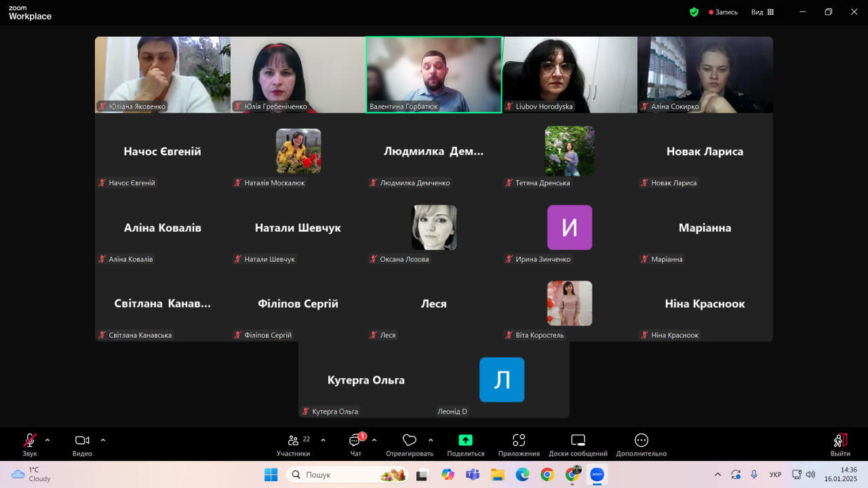Screen dimensions: 868x488
Task: Click Оксана Лозова profile picture
Action: [434, 228]
